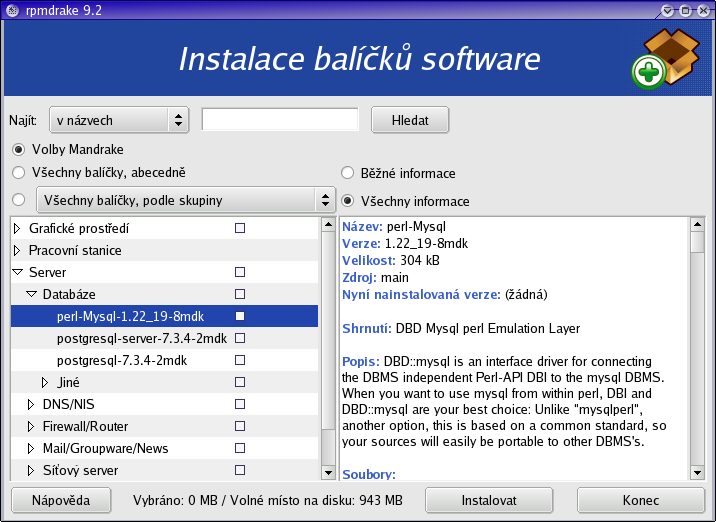Click down arrow of info pane scrollbar
Screen dimensions: 716x522
[697, 473]
